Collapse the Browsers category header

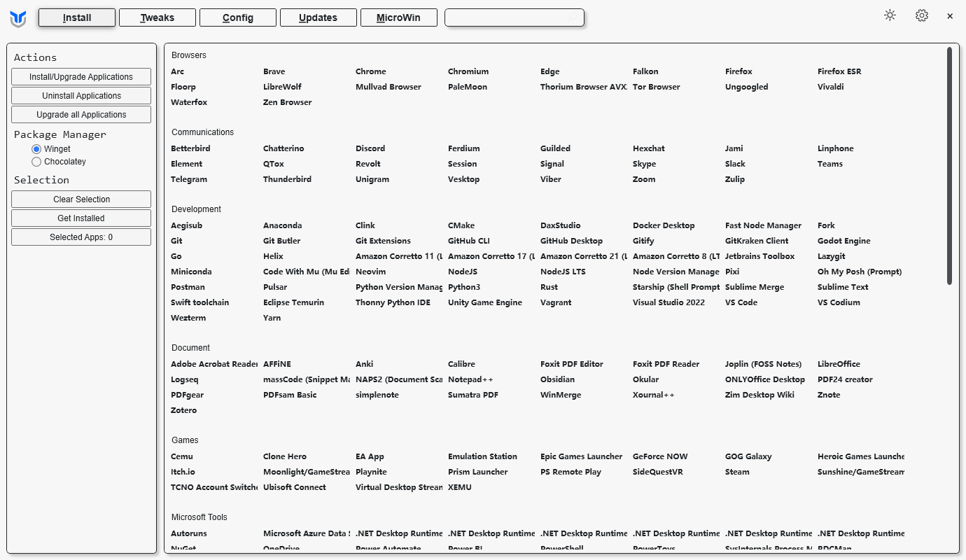189,55
